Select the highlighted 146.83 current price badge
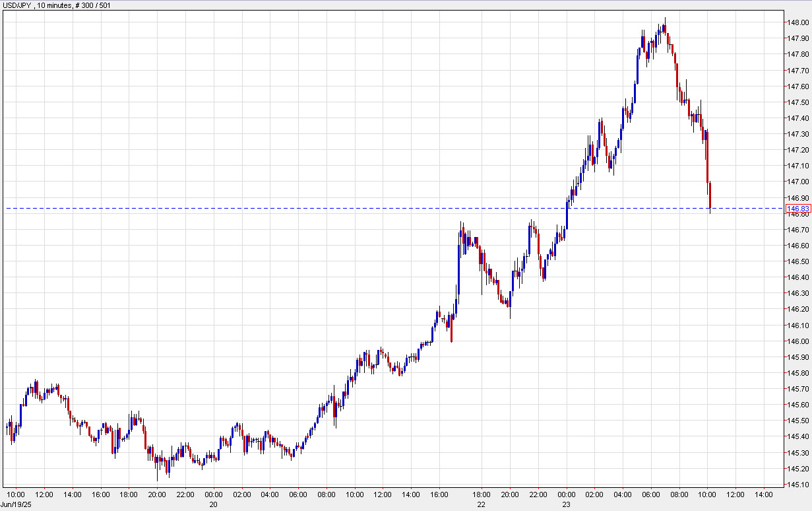This screenshot has height=511, width=812. coord(798,207)
